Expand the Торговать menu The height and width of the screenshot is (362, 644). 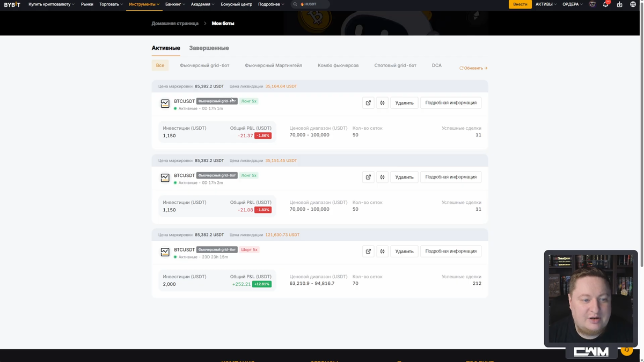pyautogui.click(x=111, y=4)
